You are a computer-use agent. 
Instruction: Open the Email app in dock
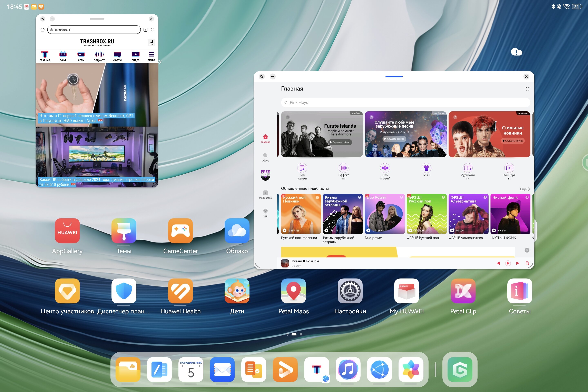tap(222, 370)
